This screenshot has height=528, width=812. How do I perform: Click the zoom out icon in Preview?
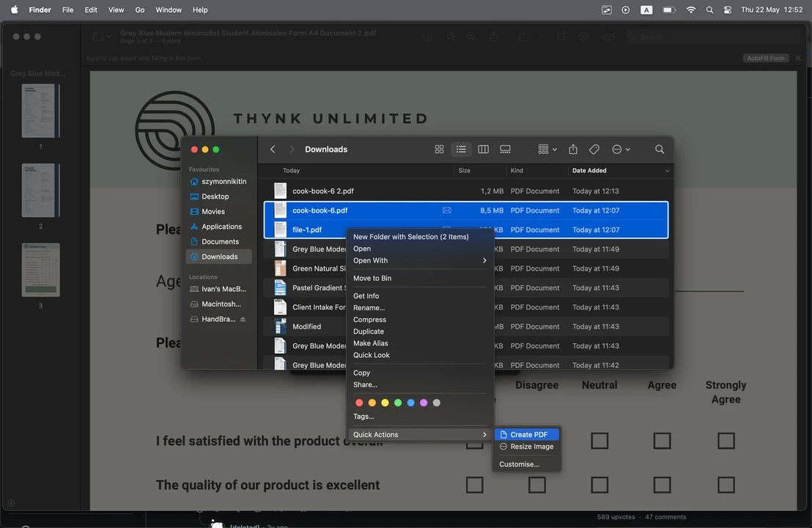(x=451, y=37)
